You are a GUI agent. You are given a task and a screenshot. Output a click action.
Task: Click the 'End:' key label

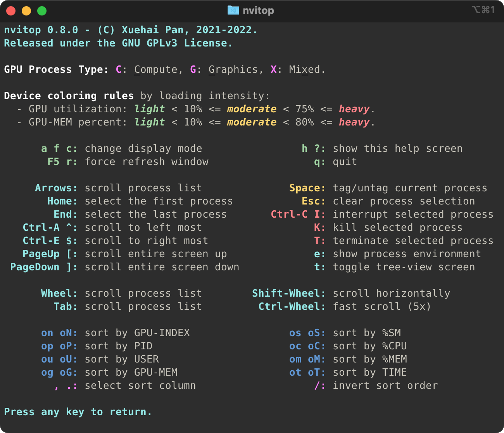pyautogui.click(x=66, y=214)
